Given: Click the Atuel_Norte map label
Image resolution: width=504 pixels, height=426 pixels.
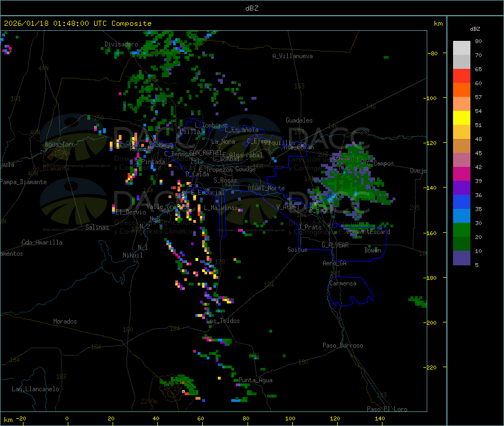Looking at the screenshot, I should [266, 188].
